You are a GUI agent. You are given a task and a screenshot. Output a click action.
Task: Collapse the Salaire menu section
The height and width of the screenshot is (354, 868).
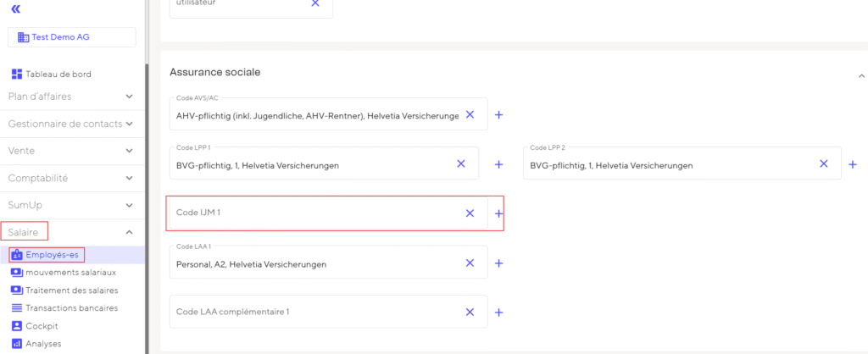129,231
